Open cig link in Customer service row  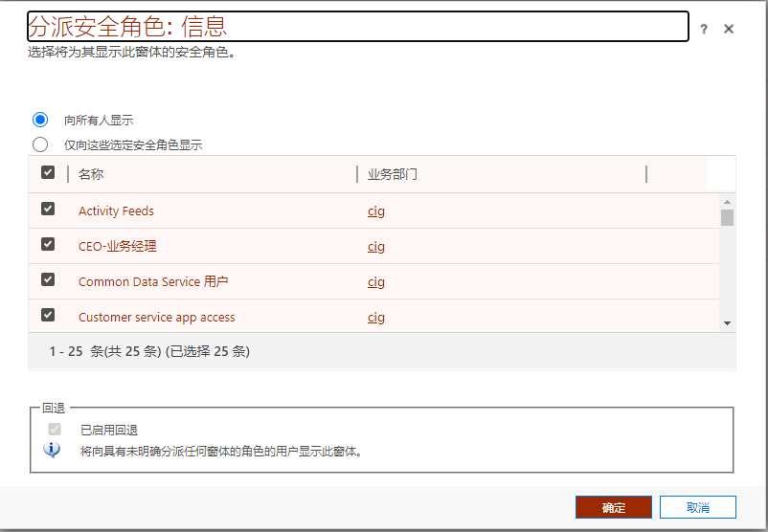coord(376,318)
